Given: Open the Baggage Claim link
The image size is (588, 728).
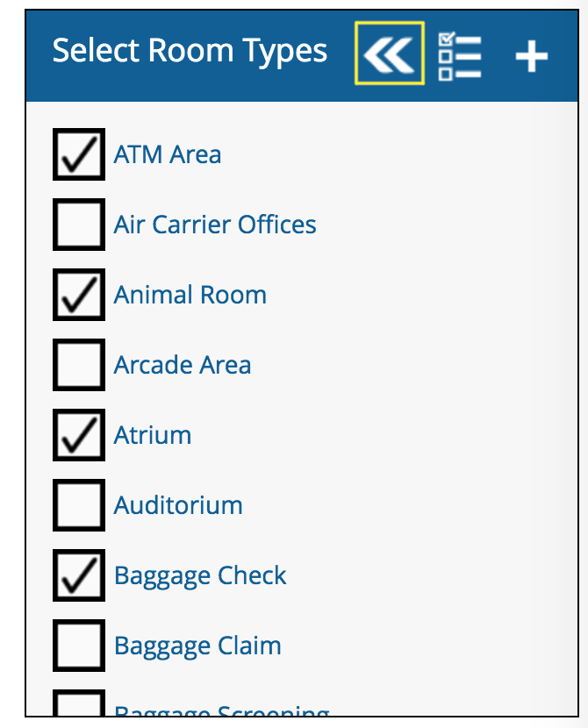Looking at the screenshot, I should tap(197, 646).
